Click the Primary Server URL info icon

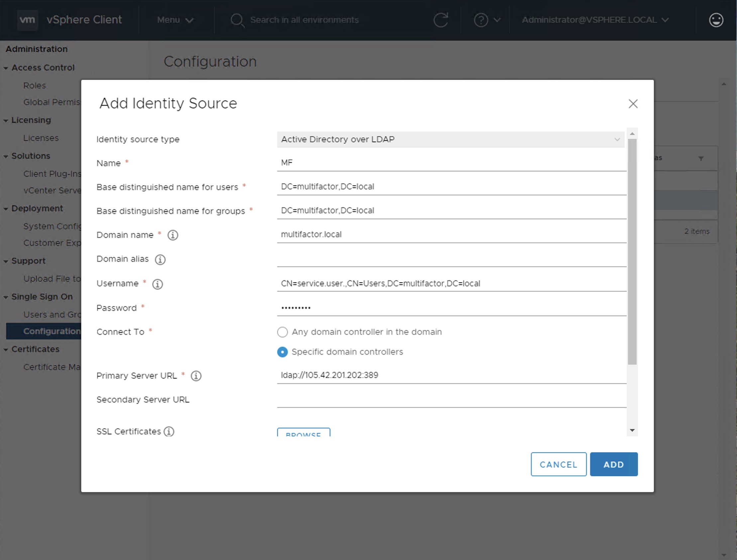pos(196,376)
